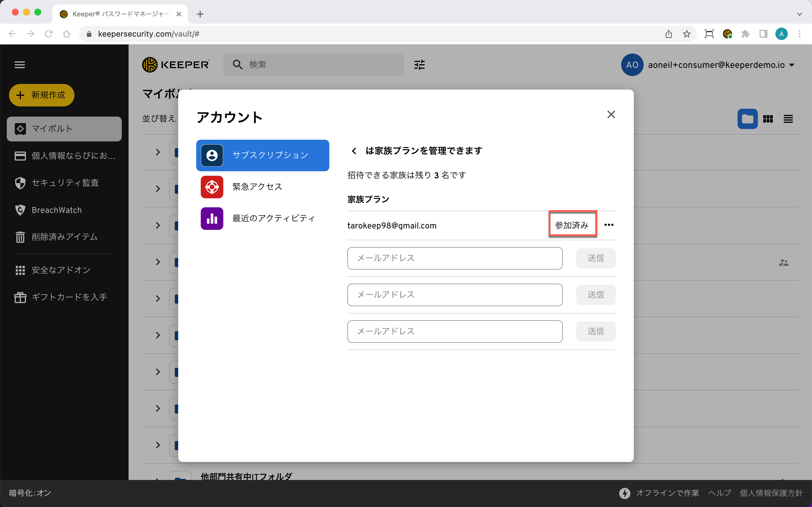Image resolution: width=812 pixels, height=507 pixels.
Task: Close the アカウント dialog
Action: pos(611,115)
